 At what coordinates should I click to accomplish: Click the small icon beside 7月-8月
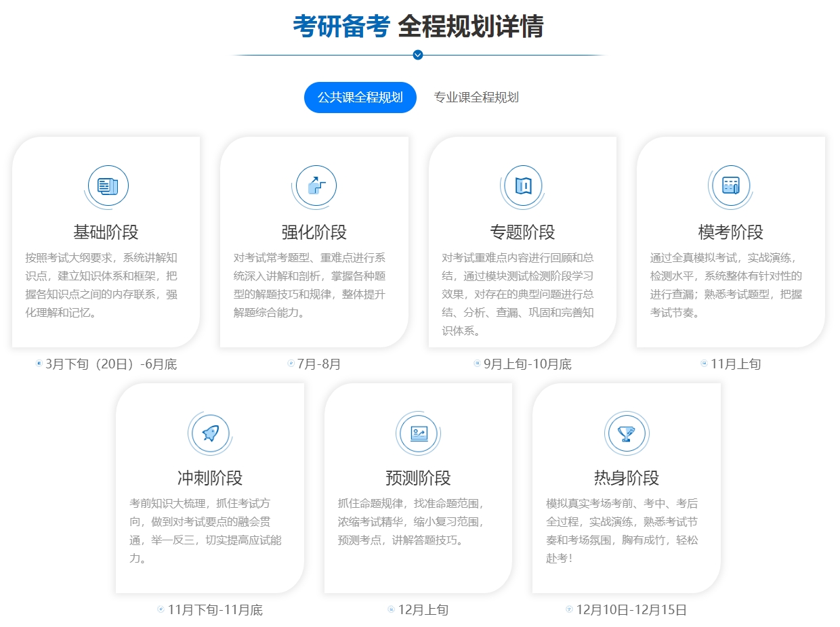291,364
